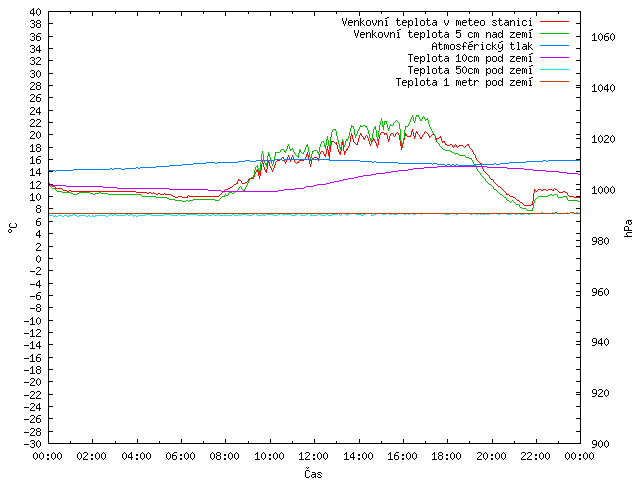Viewport: 640px width, 480px height.
Task: Click the orange legend swatch for 1 metr pod zemí
Action: (554, 82)
